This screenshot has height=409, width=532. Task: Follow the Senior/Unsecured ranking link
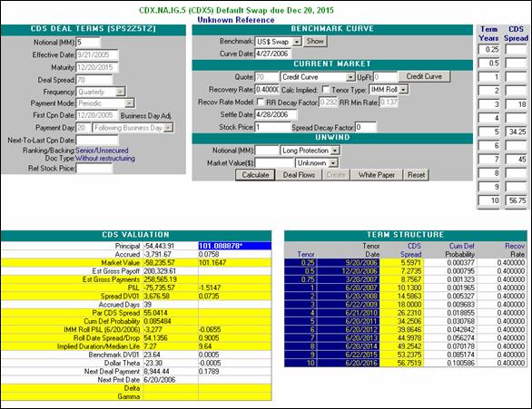102,151
